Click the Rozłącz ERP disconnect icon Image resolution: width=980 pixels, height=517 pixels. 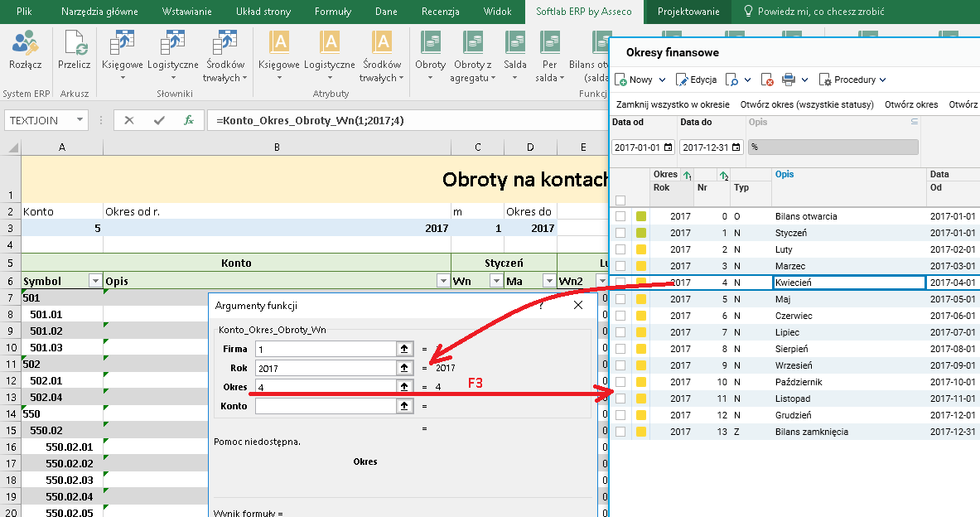point(25,45)
